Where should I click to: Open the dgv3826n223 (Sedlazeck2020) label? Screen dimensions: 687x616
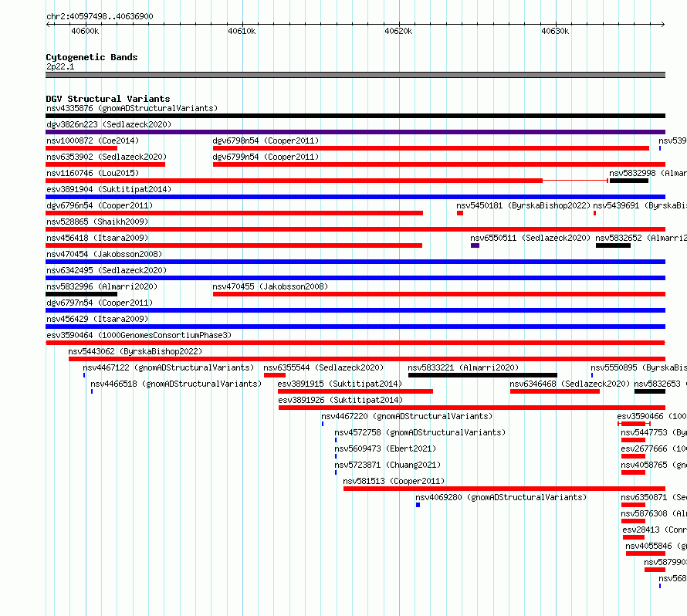[x=109, y=124]
